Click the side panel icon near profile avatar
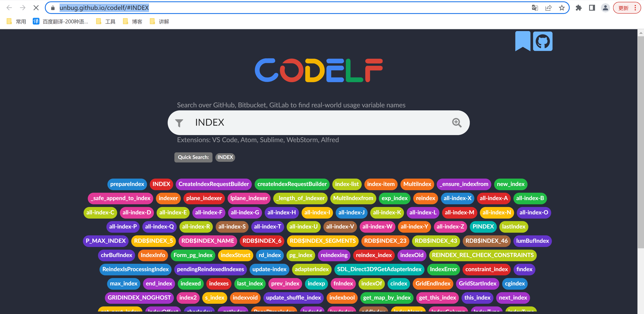This screenshot has width=644, height=314. 592,8
